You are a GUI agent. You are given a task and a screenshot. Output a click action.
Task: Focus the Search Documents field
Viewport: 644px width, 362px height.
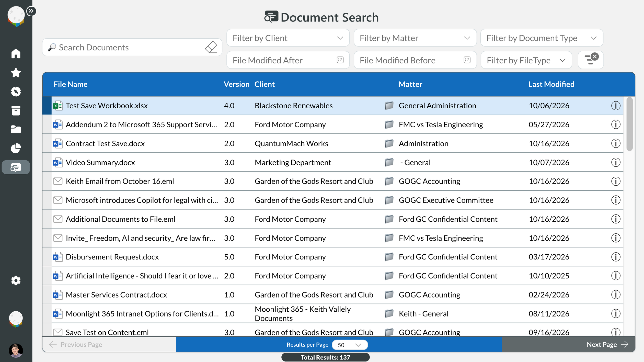click(132, 47)
